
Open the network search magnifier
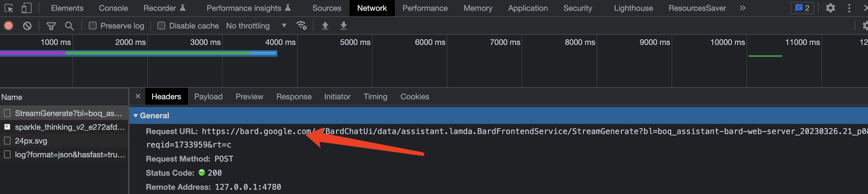[69, 26]
